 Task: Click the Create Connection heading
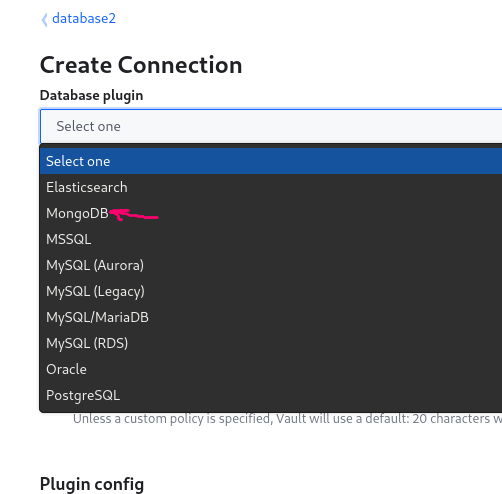pos(141,65)
